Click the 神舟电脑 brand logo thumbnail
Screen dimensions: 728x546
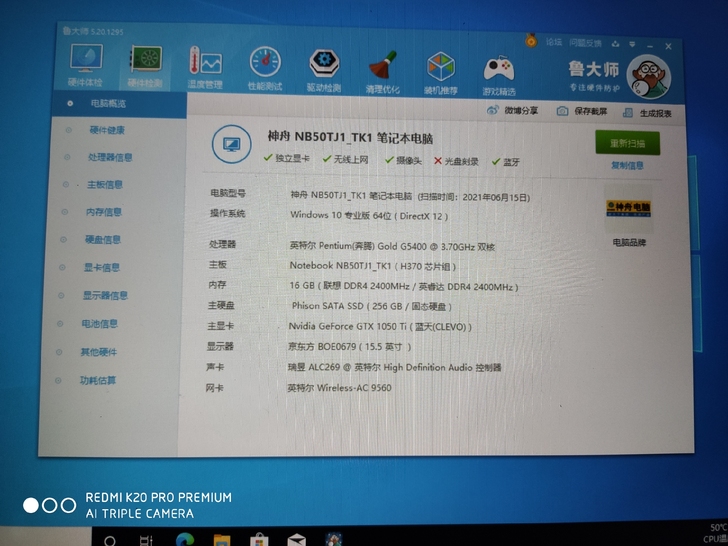pyautogui.click(x=629, y=209)
